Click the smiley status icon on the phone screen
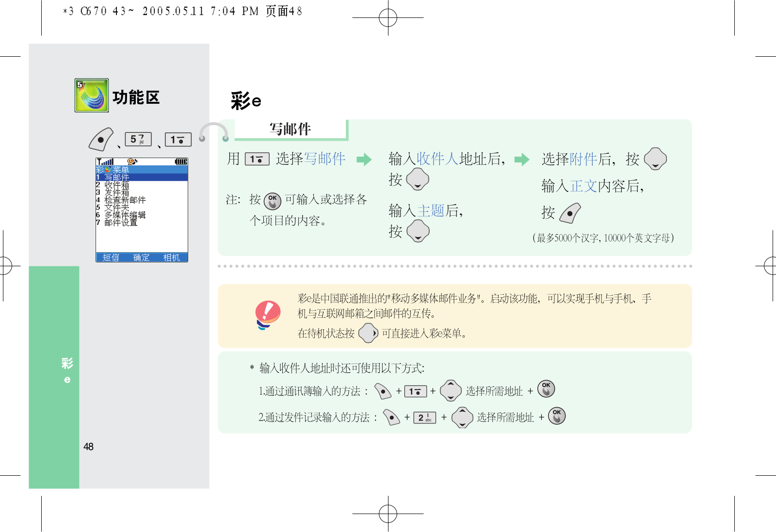Image resolution: width=776 pixels, height=532 pixels. (x=132, y=161)
